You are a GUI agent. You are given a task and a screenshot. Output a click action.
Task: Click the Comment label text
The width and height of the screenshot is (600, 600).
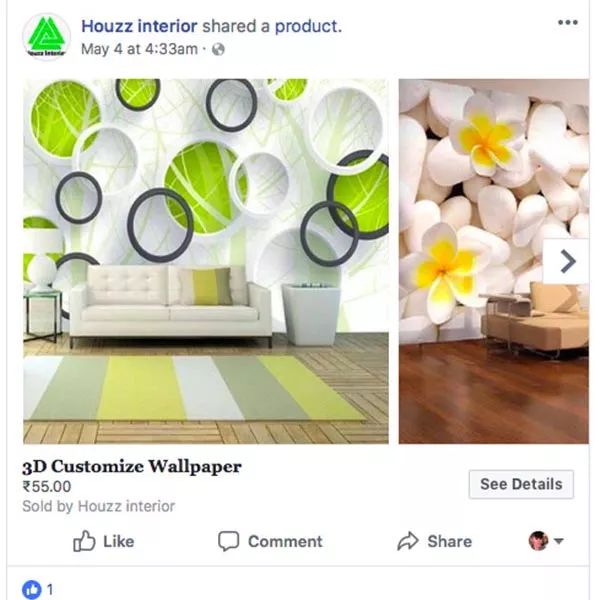pyautogui.click(x=285, y=541)
